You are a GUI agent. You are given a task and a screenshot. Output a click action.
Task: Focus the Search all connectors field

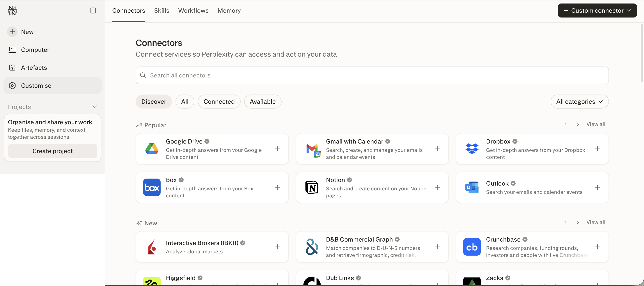[372, 75]
